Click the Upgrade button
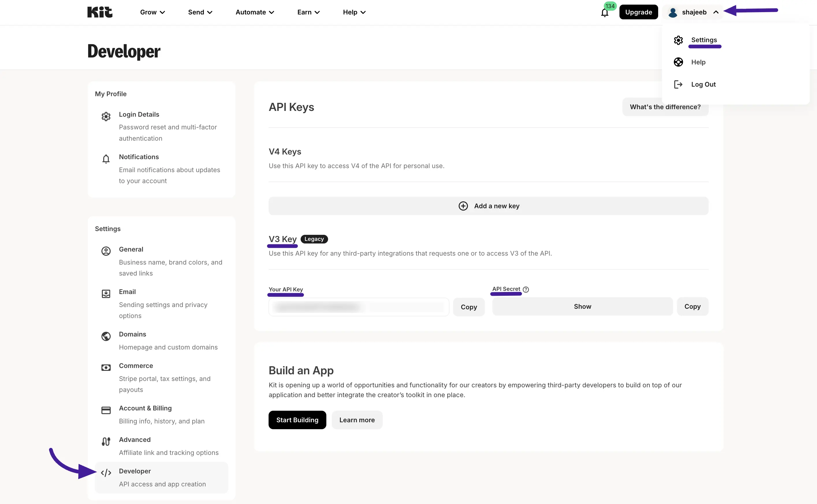Image resolution: width=817 pixels, height=504 pixels. tap(639, 12)
